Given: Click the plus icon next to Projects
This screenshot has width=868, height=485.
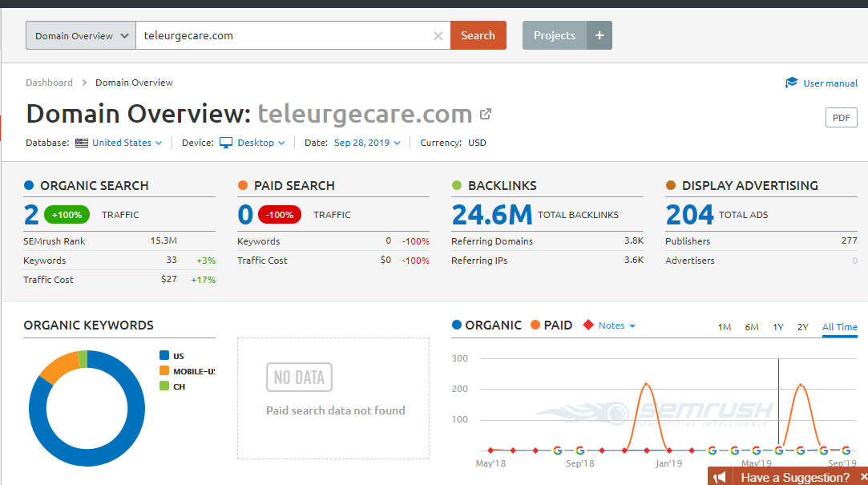Looking at the screenshot, I should 599,36.
